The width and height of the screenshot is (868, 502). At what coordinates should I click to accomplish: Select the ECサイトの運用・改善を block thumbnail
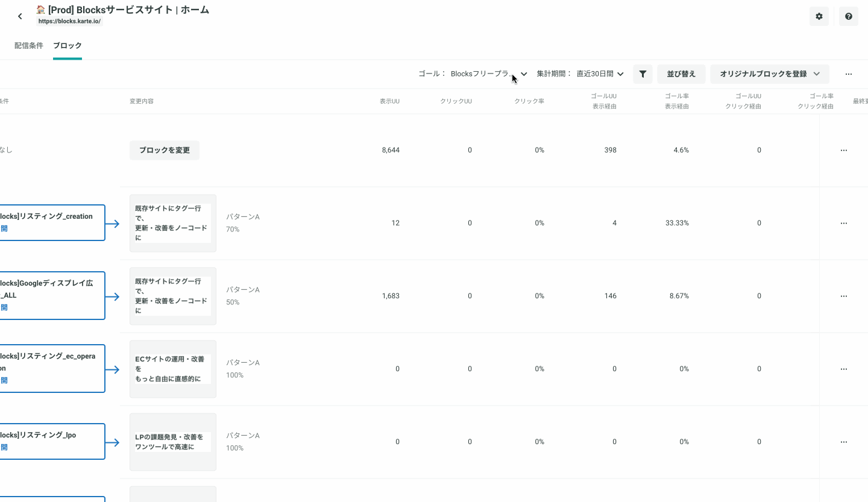click(173, 369)
